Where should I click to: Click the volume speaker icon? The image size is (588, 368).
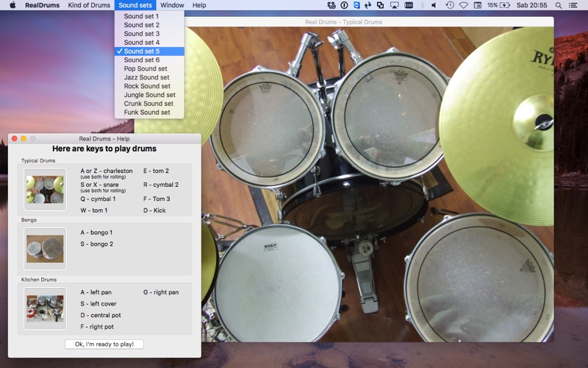(433, 5)
